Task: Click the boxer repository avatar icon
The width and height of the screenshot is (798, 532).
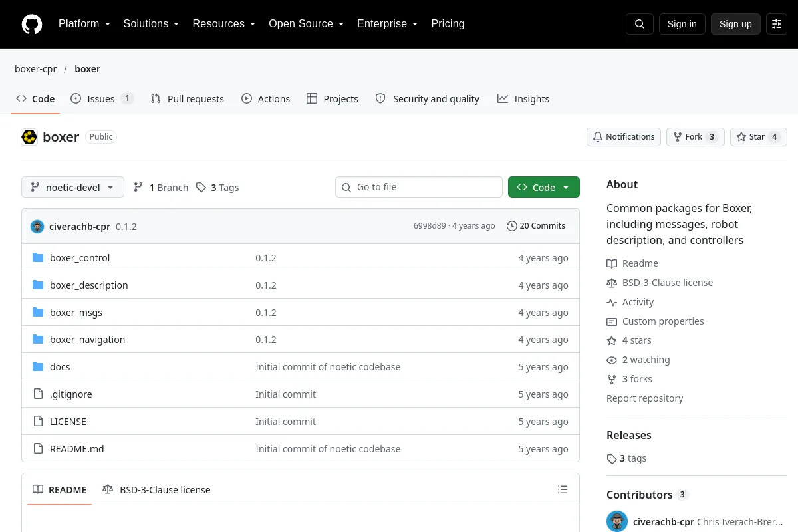Action: (29, 137)
